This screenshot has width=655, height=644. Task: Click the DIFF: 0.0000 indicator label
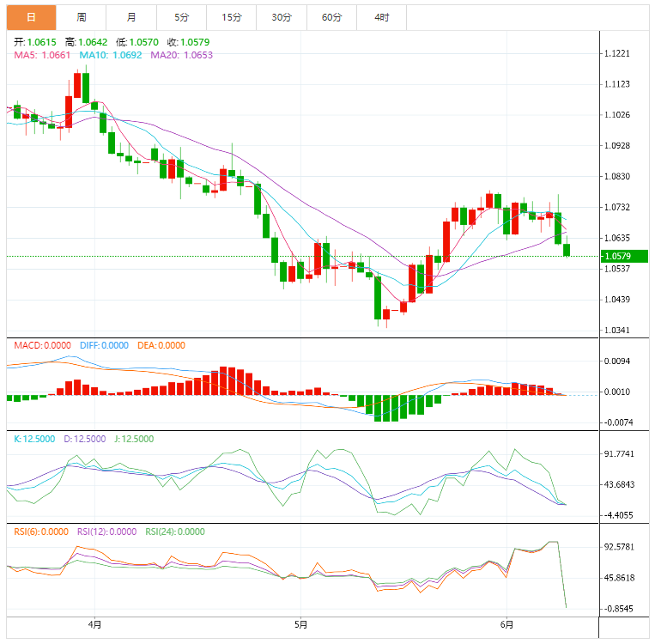point(104,345)
